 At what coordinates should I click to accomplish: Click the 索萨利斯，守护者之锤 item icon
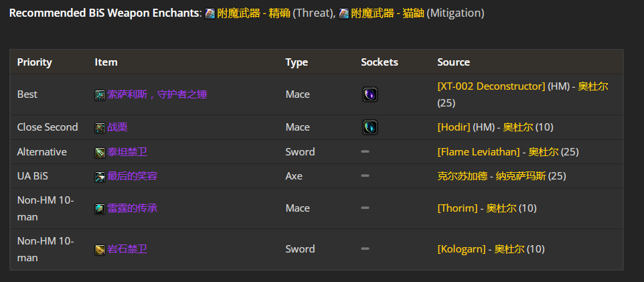(x=100, y=95)
